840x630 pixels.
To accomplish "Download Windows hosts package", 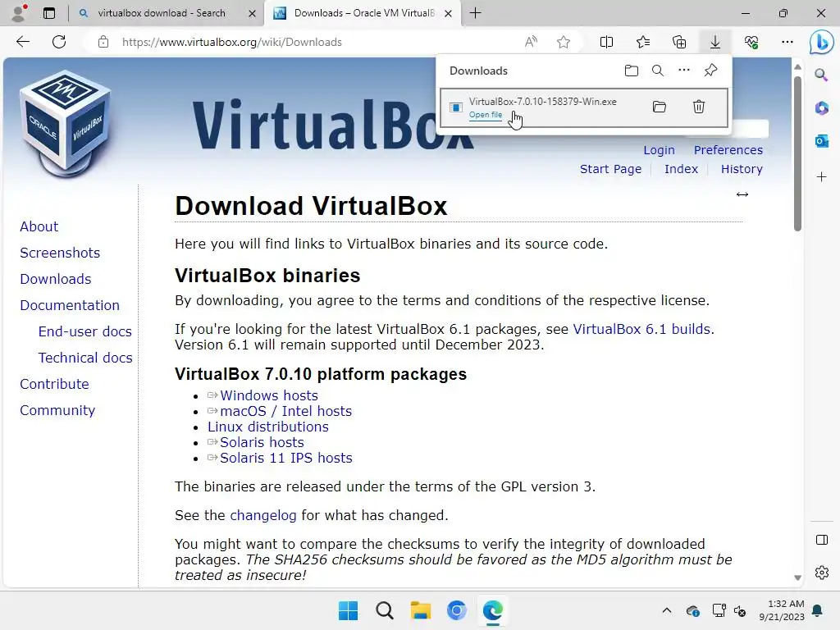I will click(x=269, y=395).
